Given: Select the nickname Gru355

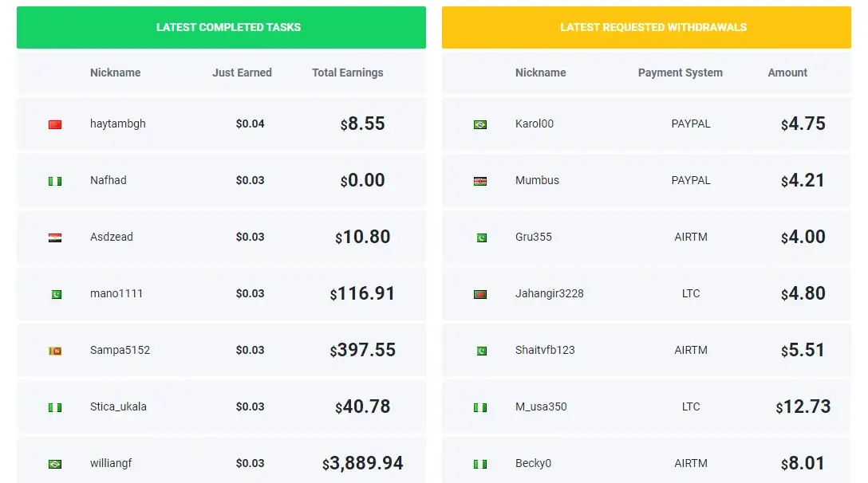Looking at the screenshot, I should point(533,237).
